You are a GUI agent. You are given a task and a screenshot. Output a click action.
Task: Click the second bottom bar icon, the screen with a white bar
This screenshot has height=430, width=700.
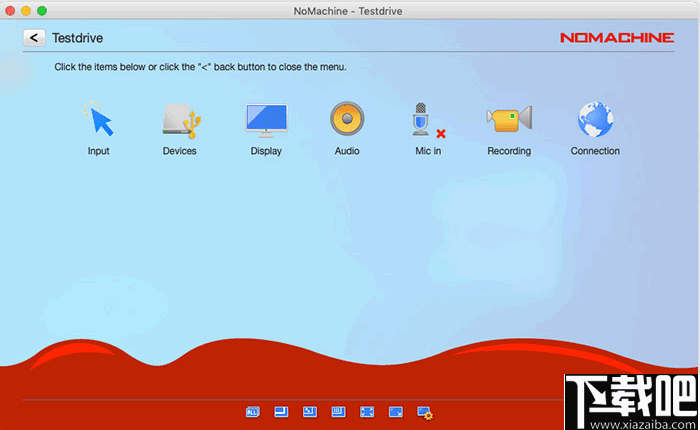point(281,412)
